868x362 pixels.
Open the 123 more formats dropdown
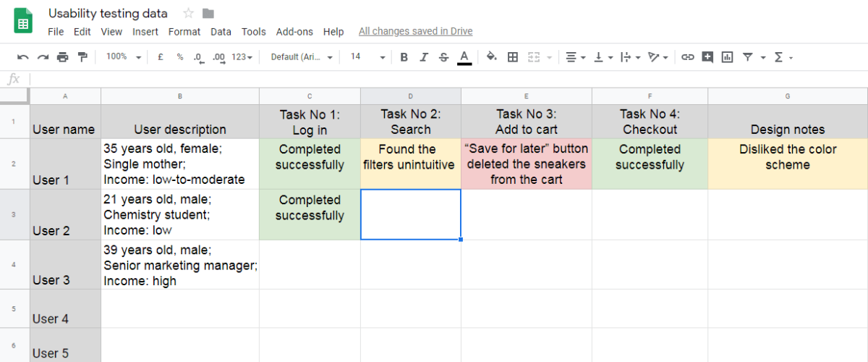242,56
